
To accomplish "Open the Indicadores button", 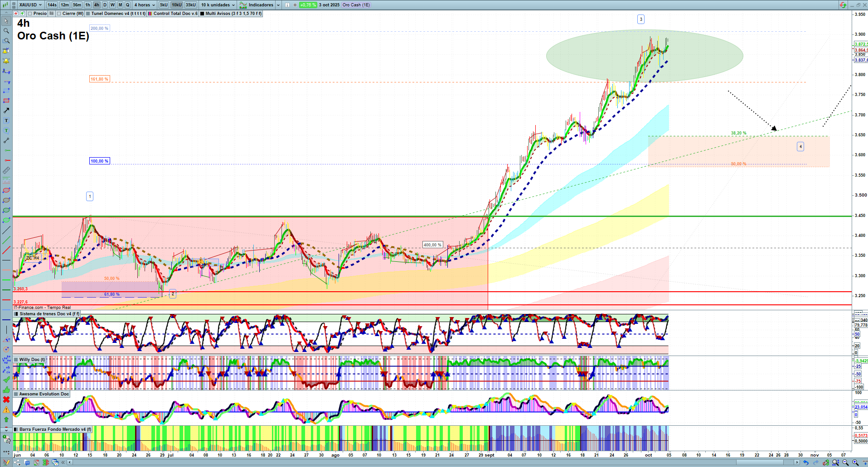I will tap(257, 5).
